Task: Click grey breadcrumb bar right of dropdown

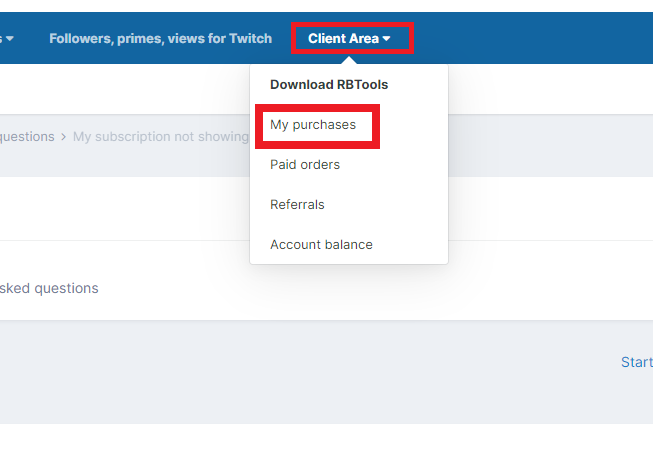Action: [x=550, y=137]
